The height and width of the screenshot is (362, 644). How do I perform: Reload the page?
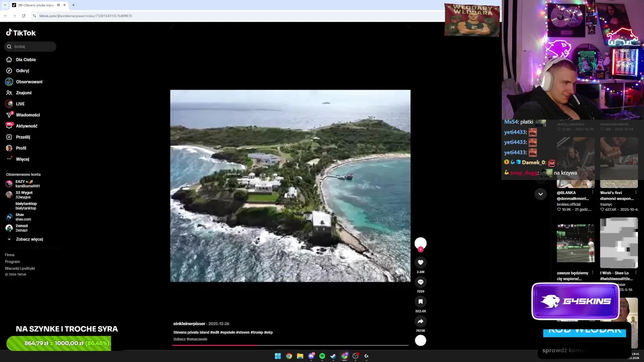pos(23,16)
